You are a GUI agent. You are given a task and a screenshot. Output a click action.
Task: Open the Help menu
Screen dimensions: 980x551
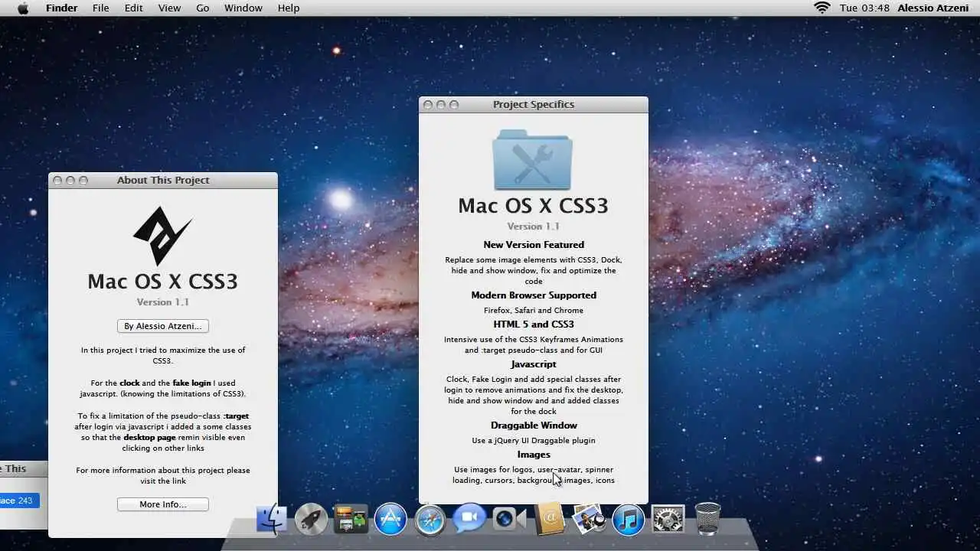click(x=289, y=8)
